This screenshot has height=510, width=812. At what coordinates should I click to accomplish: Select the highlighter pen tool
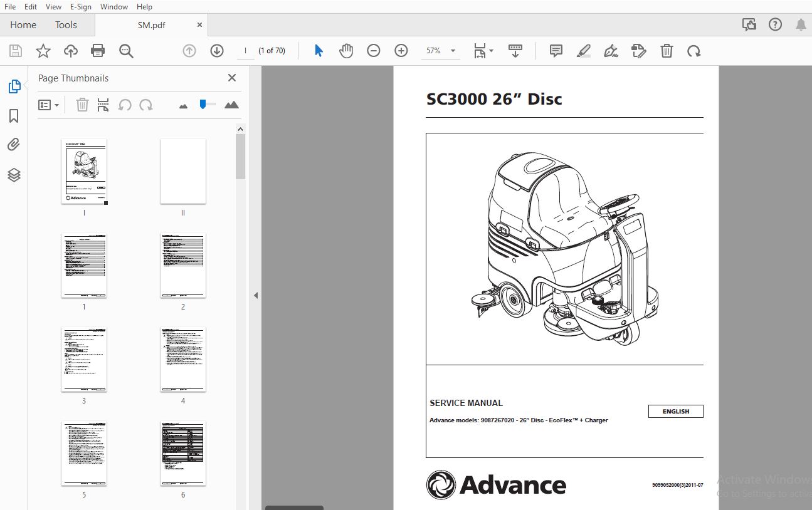[x=583, y=51]
